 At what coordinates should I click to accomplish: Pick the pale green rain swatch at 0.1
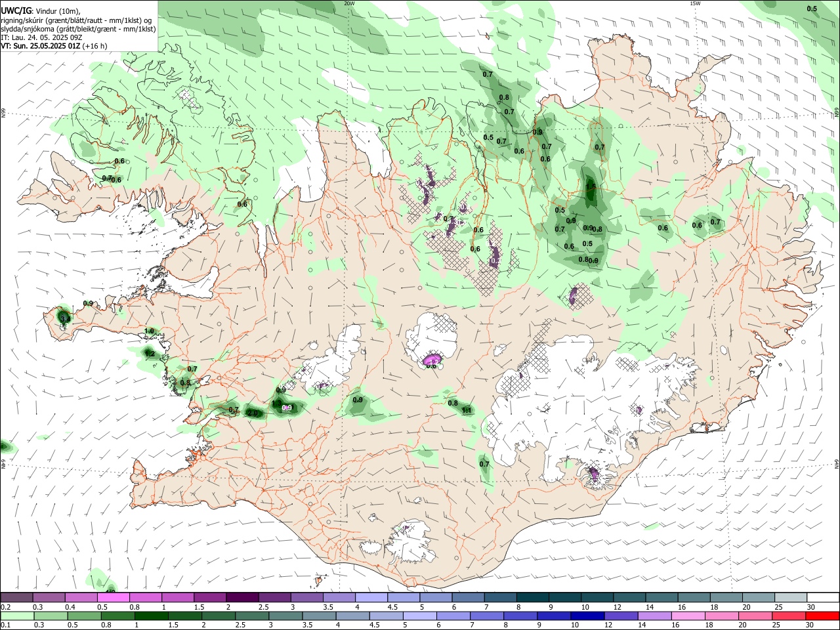[18, 616]
